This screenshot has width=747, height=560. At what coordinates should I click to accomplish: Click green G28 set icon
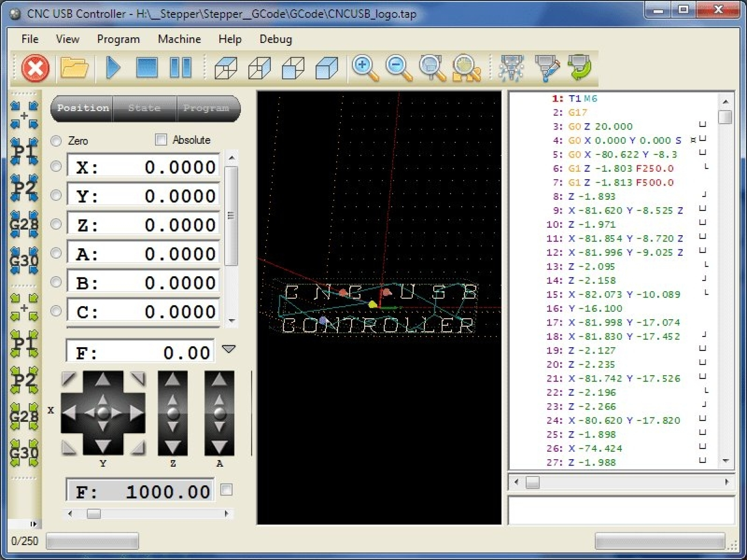(24, 416)
